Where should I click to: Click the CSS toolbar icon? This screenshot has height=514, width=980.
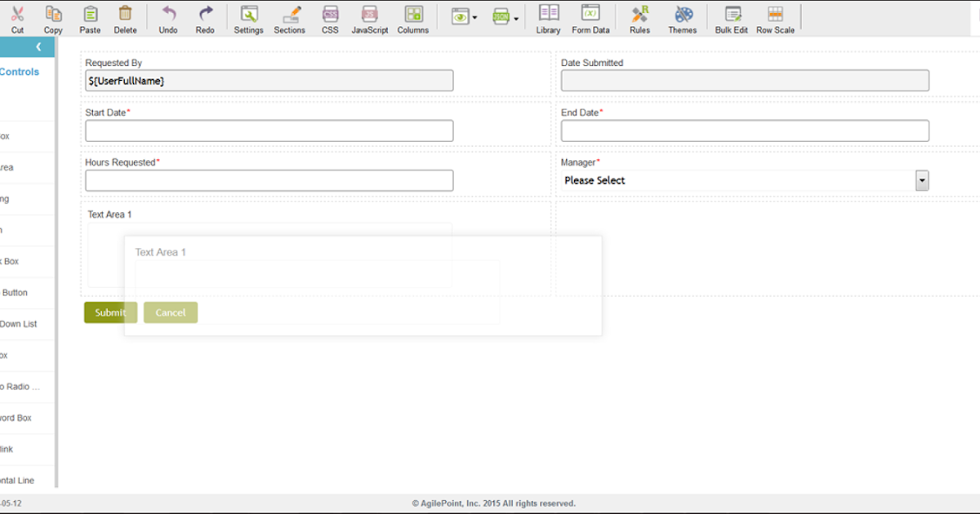click(330, 18)
